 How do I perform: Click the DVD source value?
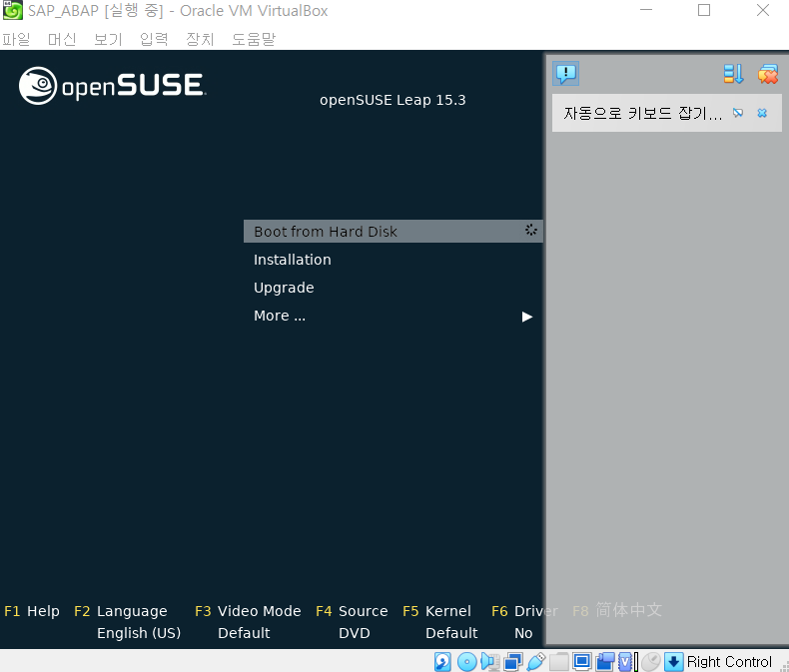point(355,633)
